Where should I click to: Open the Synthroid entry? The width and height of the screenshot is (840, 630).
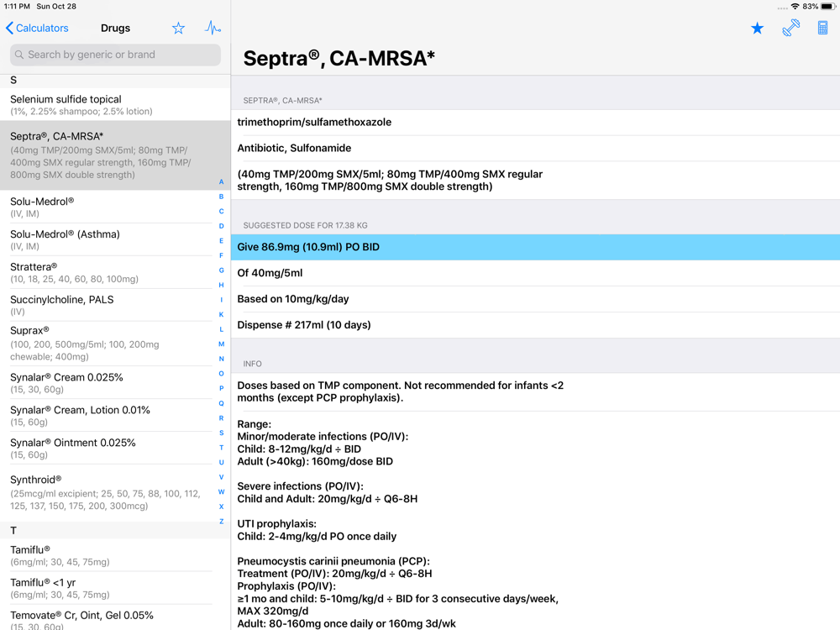115,492
